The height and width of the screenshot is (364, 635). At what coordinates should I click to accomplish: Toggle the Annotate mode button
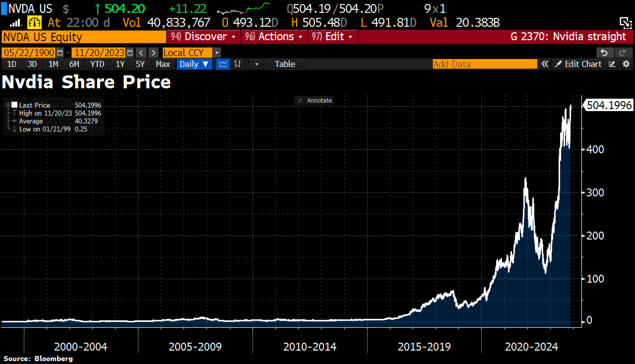click(314, 100)
